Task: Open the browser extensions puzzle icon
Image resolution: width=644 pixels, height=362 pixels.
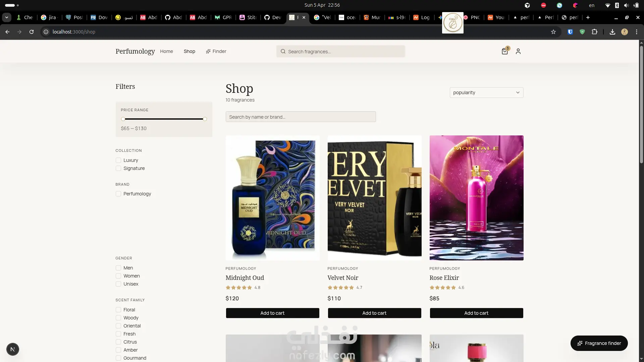Action: pyautogui.click(x=594, y=32)
